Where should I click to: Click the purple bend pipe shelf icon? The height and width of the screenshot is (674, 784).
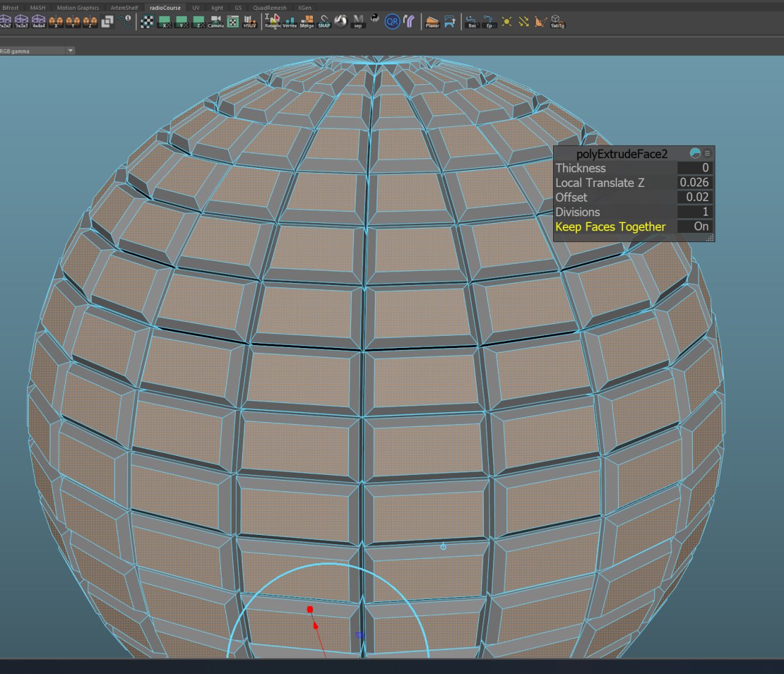pos(409,21)
